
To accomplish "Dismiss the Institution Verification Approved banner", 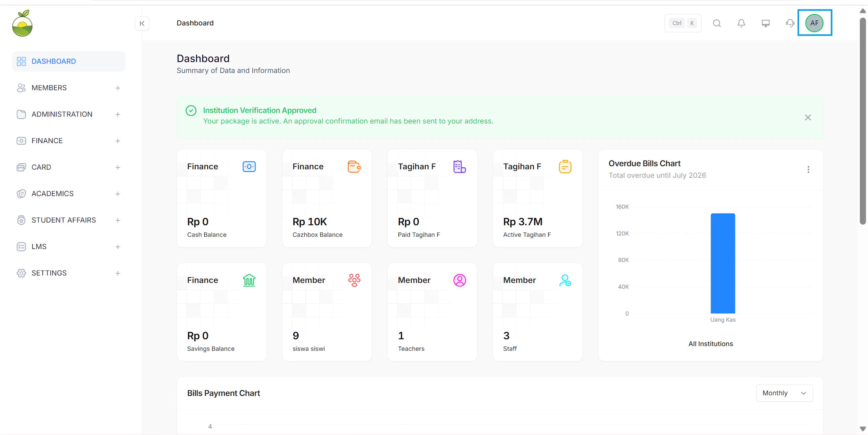I will pos(808,117).
